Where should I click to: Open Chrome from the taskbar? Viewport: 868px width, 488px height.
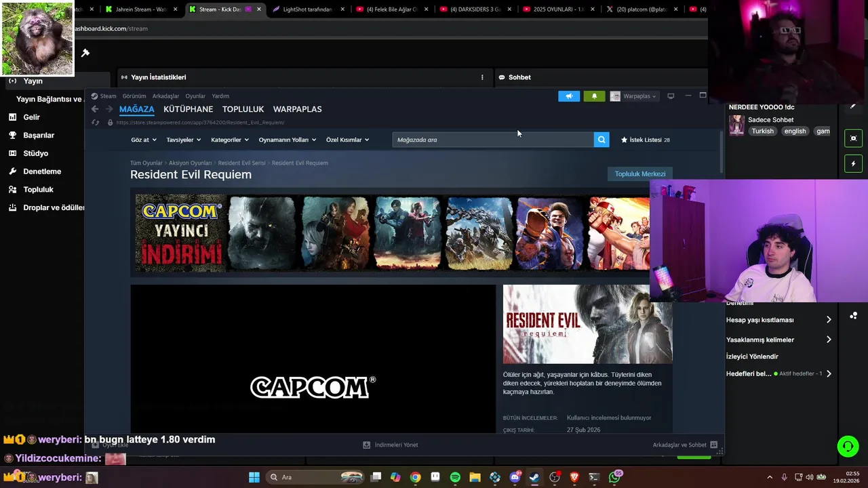415,477
